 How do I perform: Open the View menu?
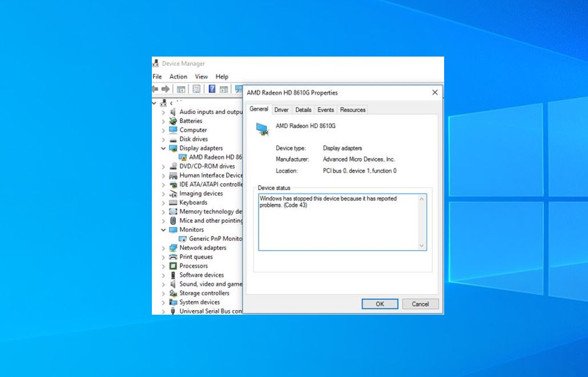coord(202,76)
